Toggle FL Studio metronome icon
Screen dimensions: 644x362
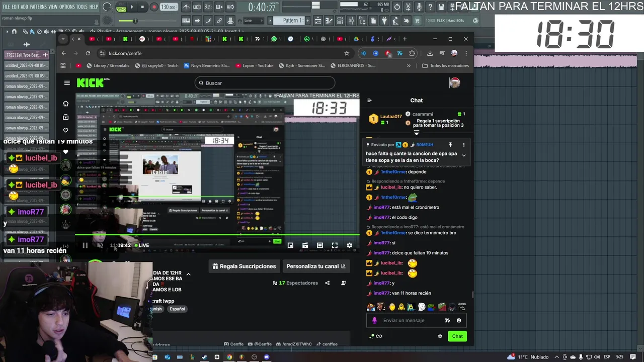pyautogui.click(x=186, y=7)
